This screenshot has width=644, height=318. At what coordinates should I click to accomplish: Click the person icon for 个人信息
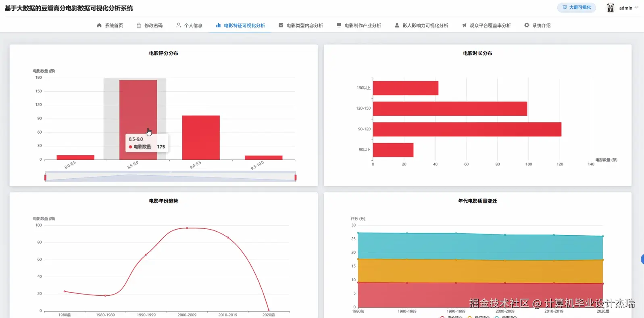coord(179,25)
